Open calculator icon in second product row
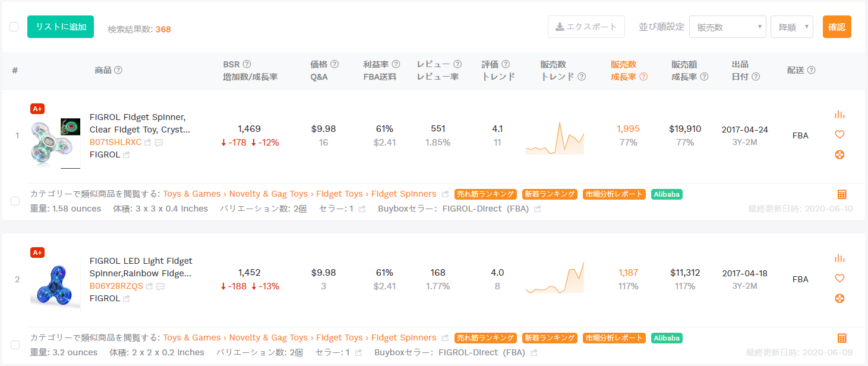Viewport: 868px width, 366px height. click(842, 338)
